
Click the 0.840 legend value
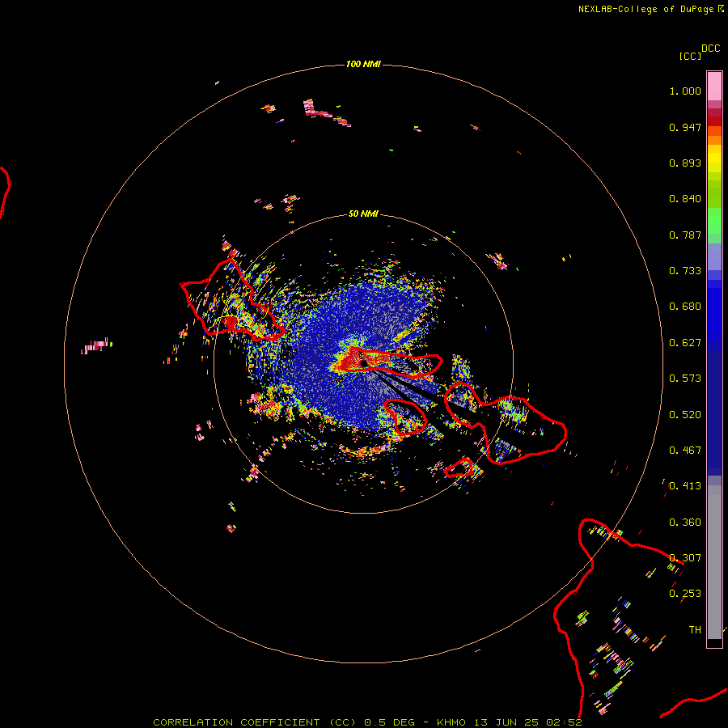[685, 199]
